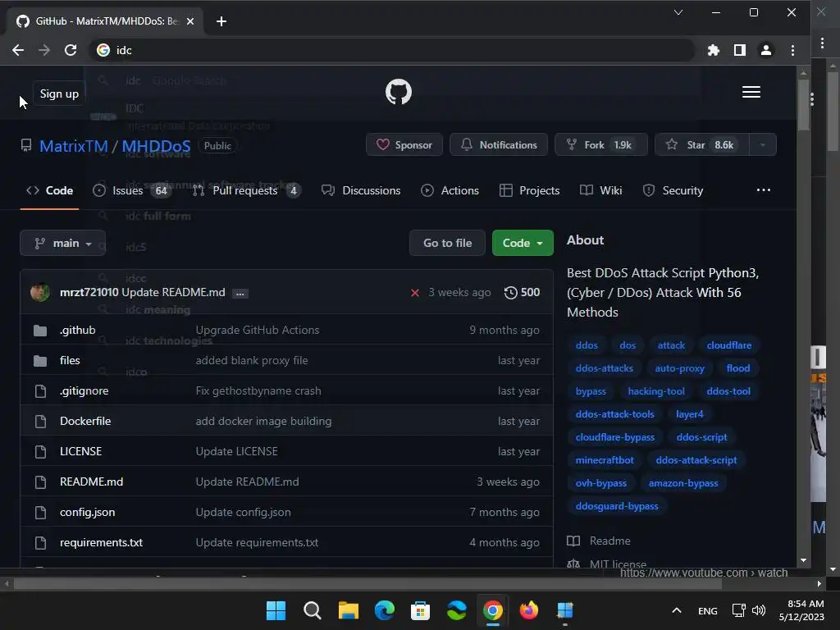The width and height of the screenshot is (840, 630).
Task: Fork the repository with the Fork button
Action: [601, 144]
